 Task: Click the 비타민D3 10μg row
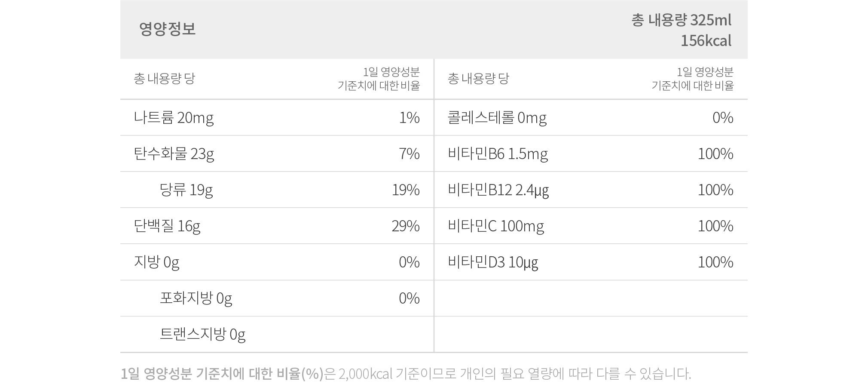(x=591, y=262)
